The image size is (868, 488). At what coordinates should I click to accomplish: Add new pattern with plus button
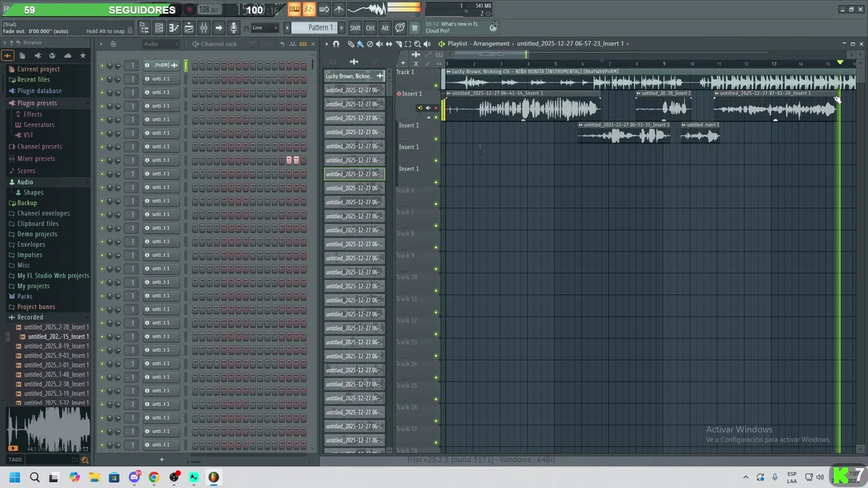click(x=342, y=28)
